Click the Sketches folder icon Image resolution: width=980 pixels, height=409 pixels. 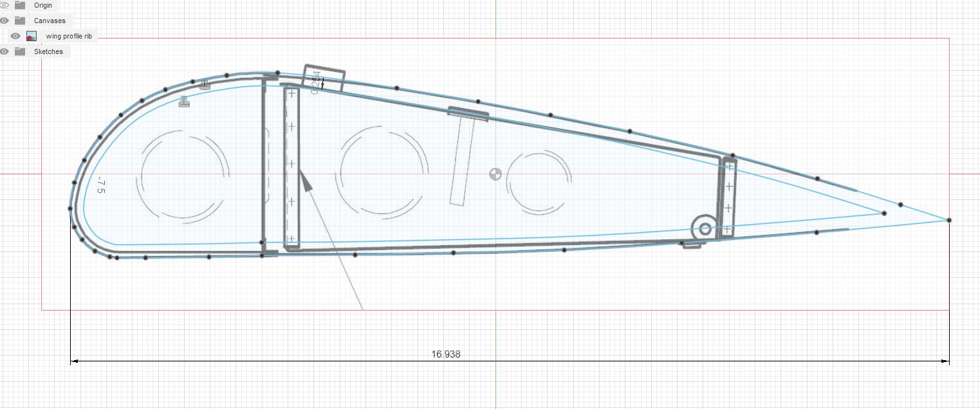pyautogui.click(x=20, y=51)
